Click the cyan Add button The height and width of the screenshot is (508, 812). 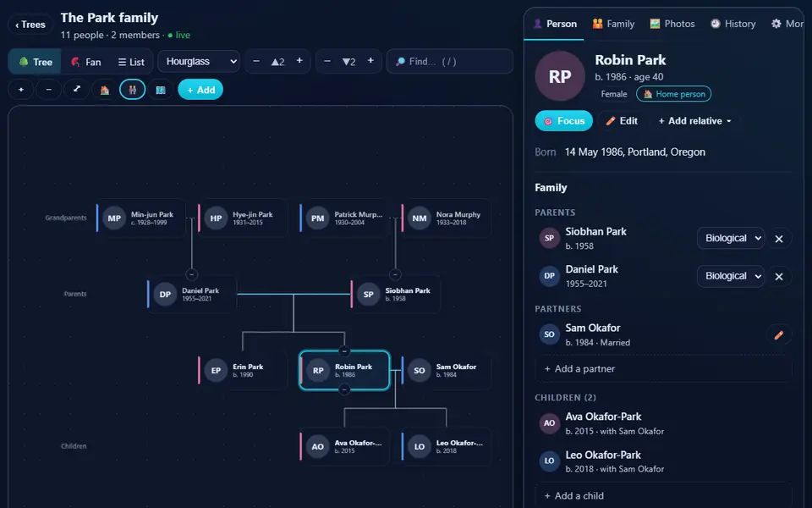coord(200,90)
